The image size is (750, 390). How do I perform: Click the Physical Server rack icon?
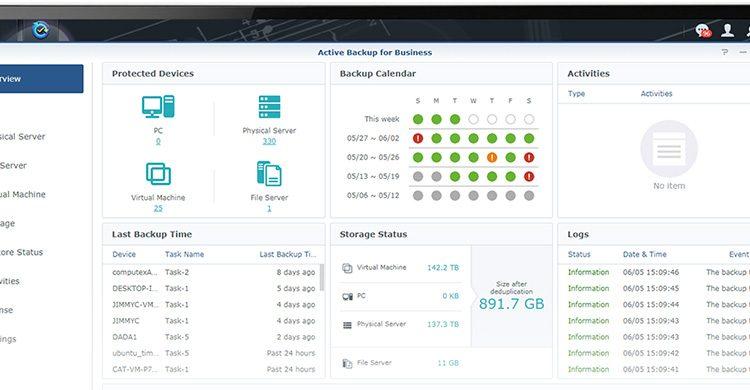(269, 107)
